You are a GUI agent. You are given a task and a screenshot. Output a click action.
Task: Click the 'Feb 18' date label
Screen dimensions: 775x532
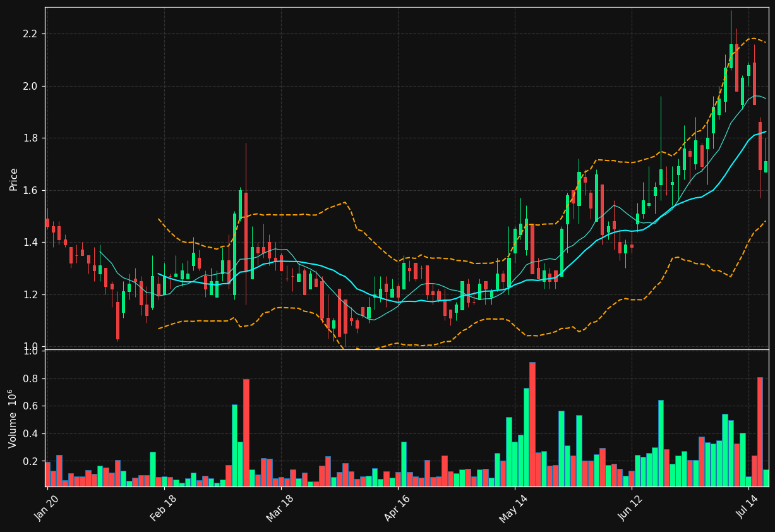coord(163,508)
